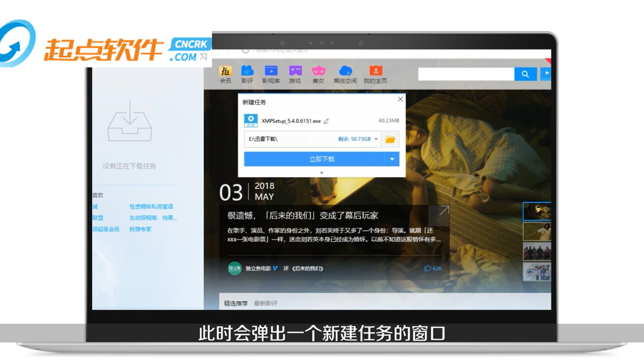Expand more options triangle below download button
This screenshot has height=362, width=644.
[322, 173]
